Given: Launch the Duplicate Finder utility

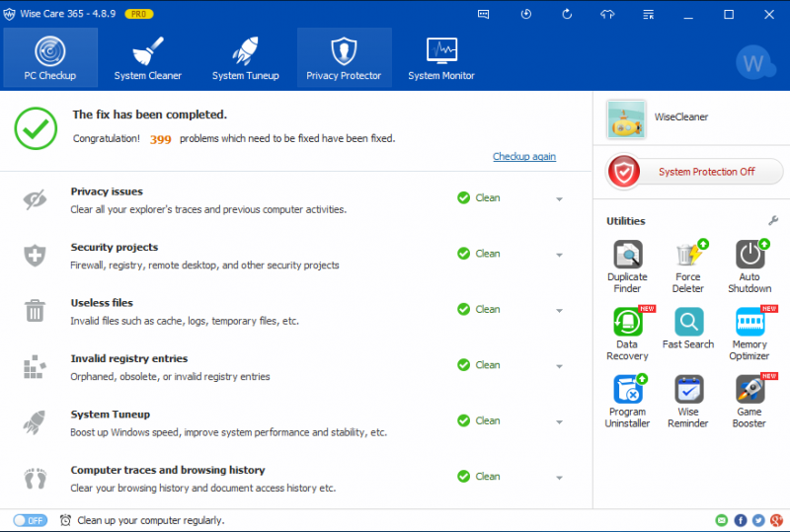Looking at the screenshot, I should [627, 266].
